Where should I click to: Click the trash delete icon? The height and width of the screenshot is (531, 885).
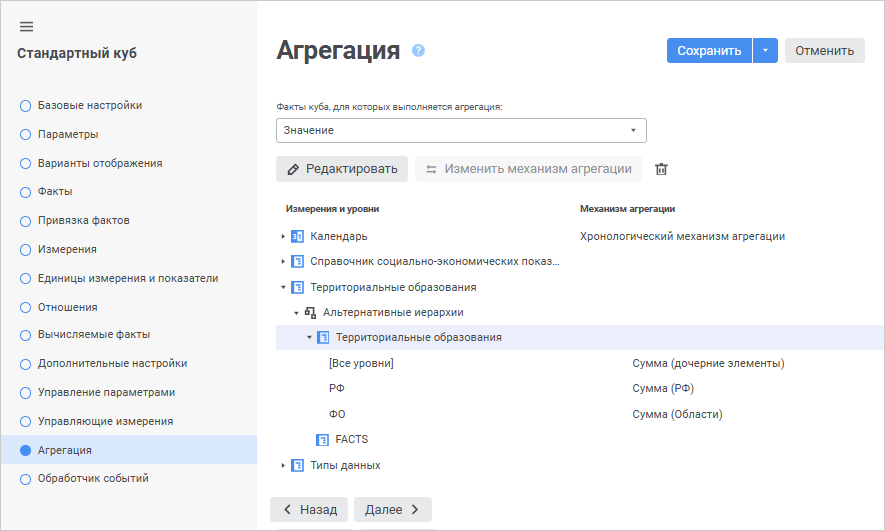tap(661, 169)
